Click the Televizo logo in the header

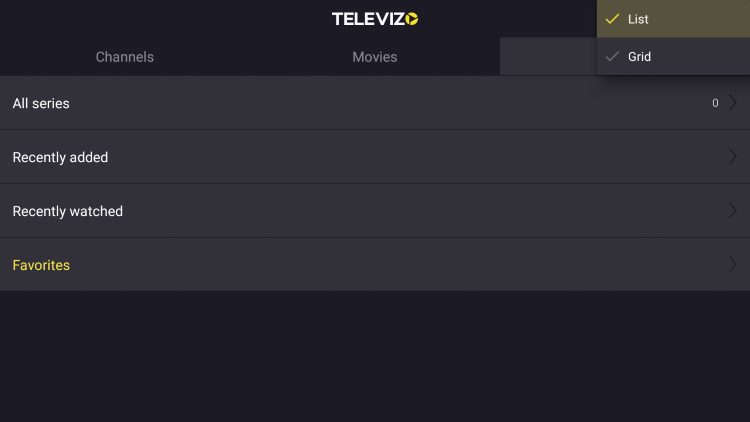[x=375, y=19]
